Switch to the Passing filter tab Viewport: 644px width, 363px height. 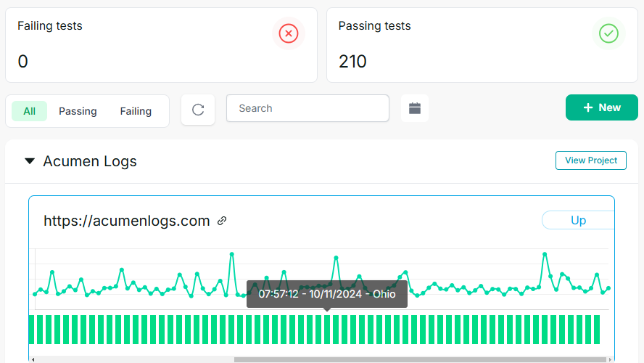coord(78,111)
